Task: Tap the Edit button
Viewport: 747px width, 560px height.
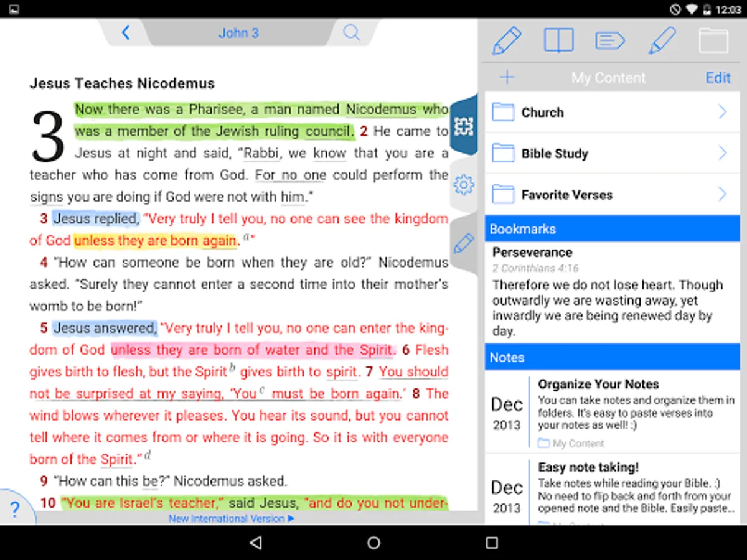Action: [x=718, y=77]
